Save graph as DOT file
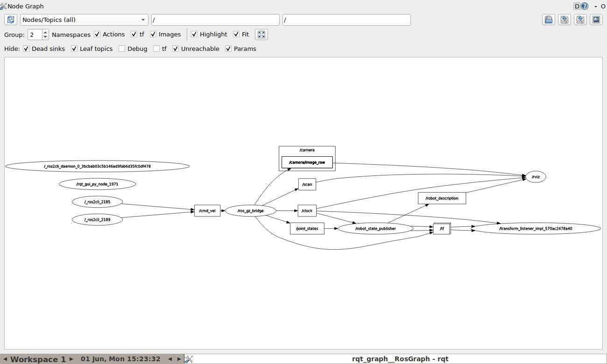Image resolution: width=607 pixels, height=364 pixels. [565, 20]
